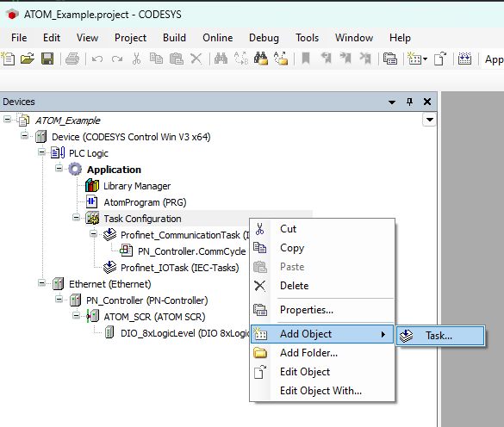This screenshot has width=504, height=427.
Task: Click the Save floppy disk icon
Action: click(47, 59)
